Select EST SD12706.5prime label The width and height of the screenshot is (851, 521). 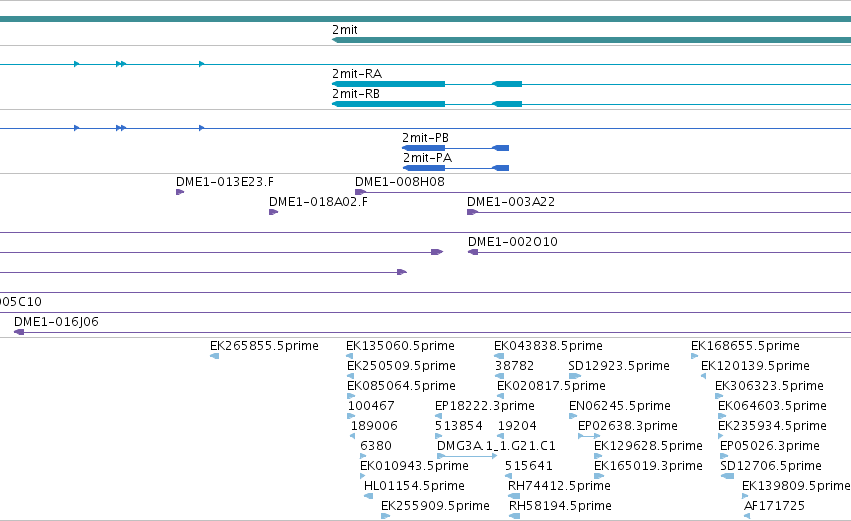771,466
